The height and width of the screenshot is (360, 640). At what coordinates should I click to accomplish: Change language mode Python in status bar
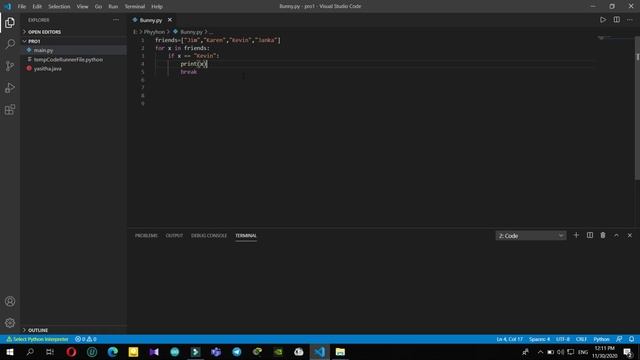point(601,339)
